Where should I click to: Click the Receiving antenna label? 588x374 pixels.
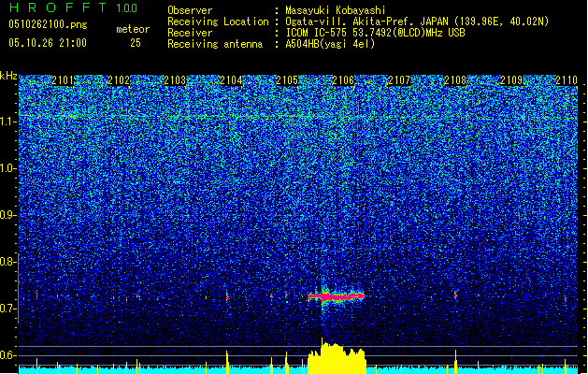click(215, 44)
